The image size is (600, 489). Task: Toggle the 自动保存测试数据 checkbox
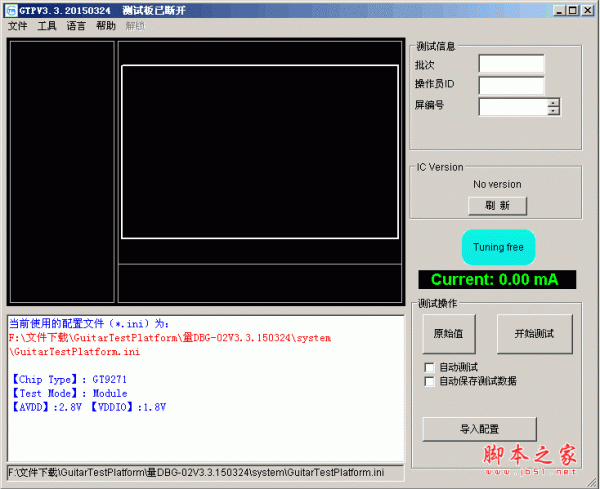(430, 381)
